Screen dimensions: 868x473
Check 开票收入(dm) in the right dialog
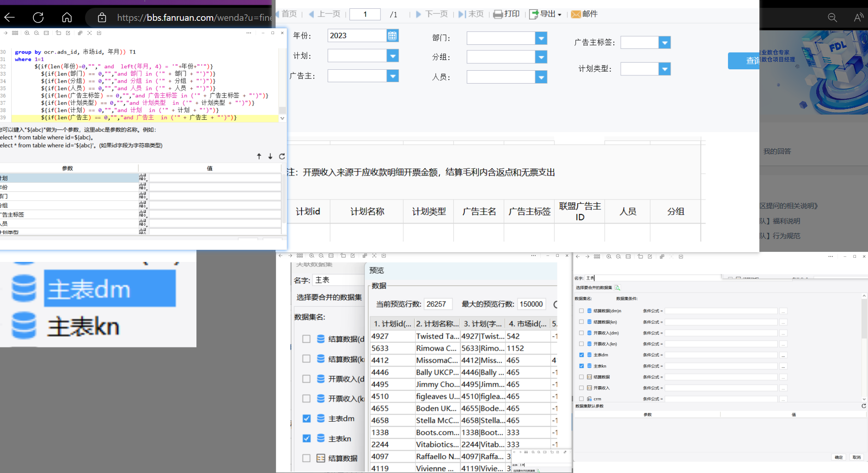click(x=581, y=333)
